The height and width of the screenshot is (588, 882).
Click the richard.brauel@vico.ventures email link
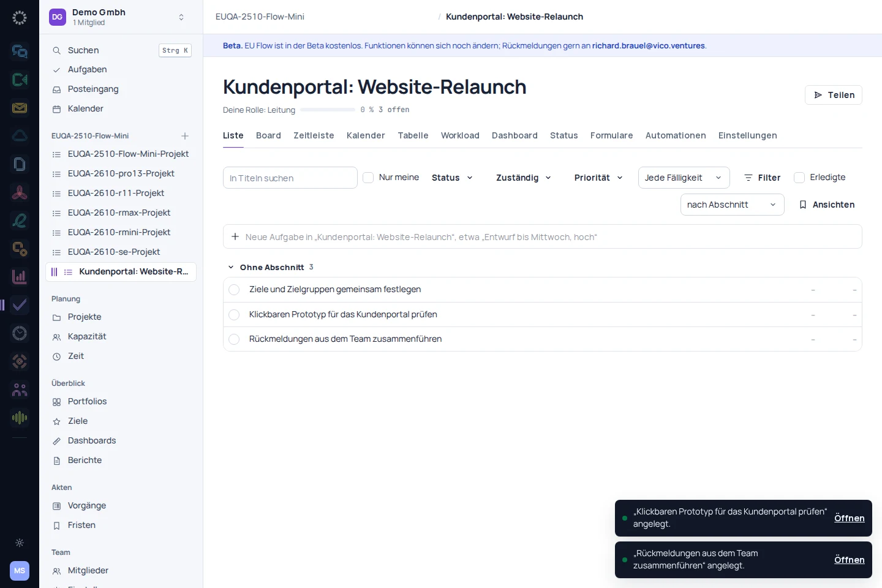[649, 46]
